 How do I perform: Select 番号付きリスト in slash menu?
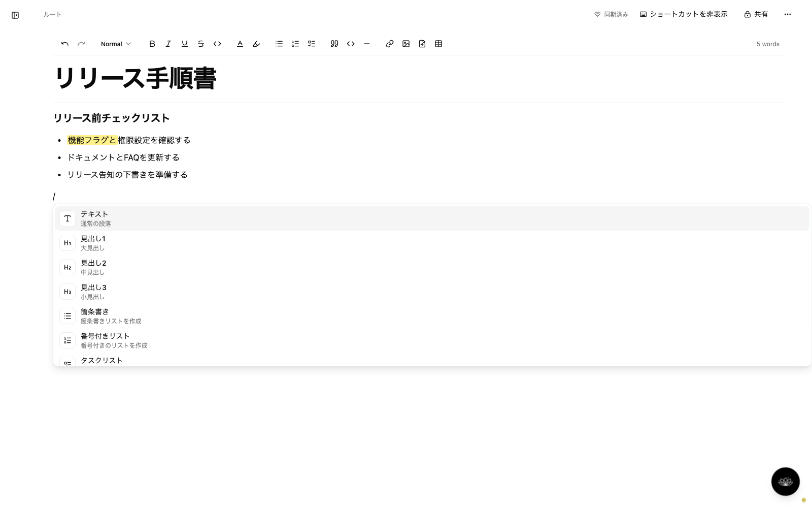pyautogui.click(x=432, y=340)
